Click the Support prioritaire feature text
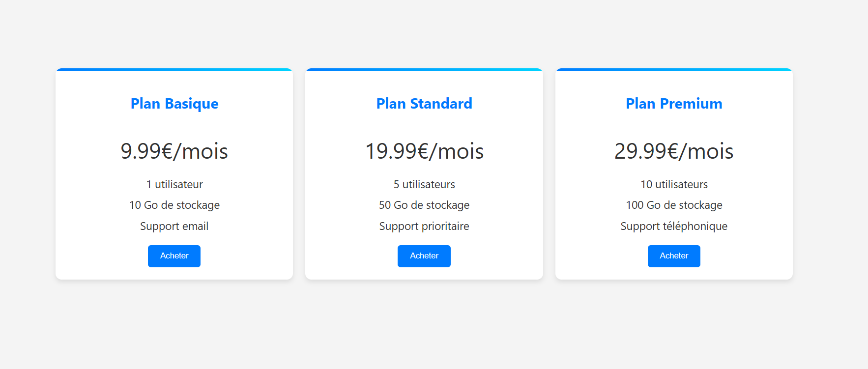This screenshot has height=369, width=868. (x=424, y=226)
